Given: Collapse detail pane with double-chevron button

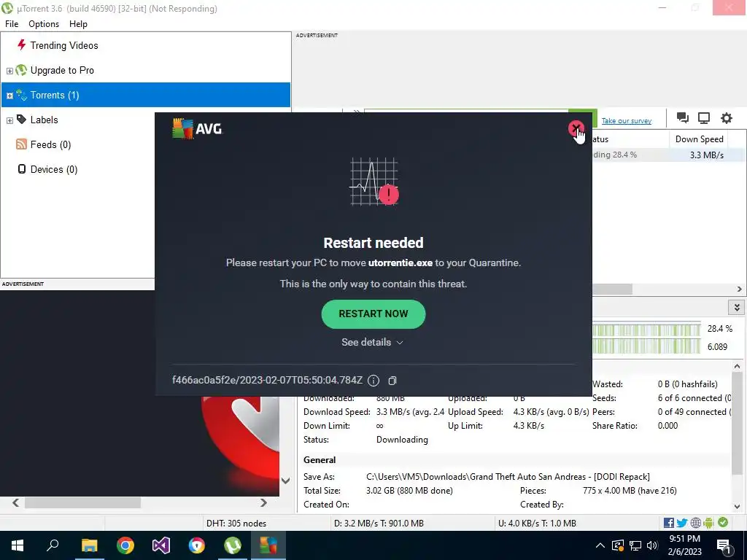Looking at the screenshot, I should click(737, 307).
